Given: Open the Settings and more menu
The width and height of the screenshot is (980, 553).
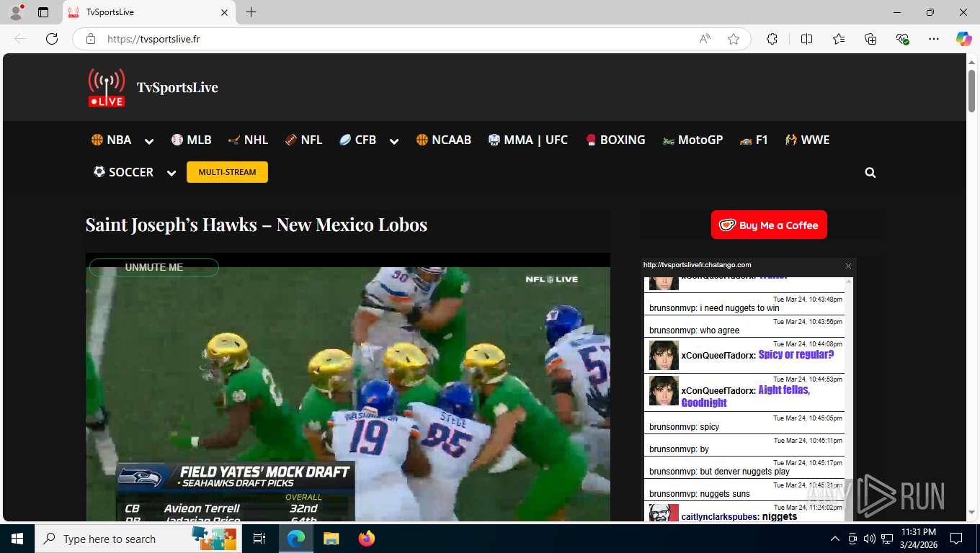Looking at the screenshot, I should 934,39.
